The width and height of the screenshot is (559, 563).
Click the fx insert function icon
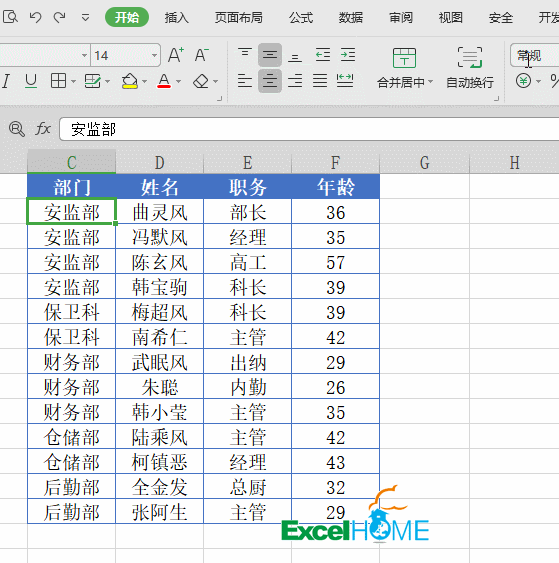click(x=43, y=129)
